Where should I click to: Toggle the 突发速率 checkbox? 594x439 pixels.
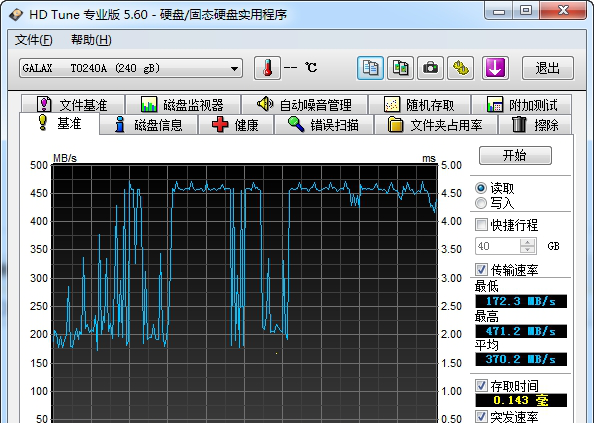[481, 416]
